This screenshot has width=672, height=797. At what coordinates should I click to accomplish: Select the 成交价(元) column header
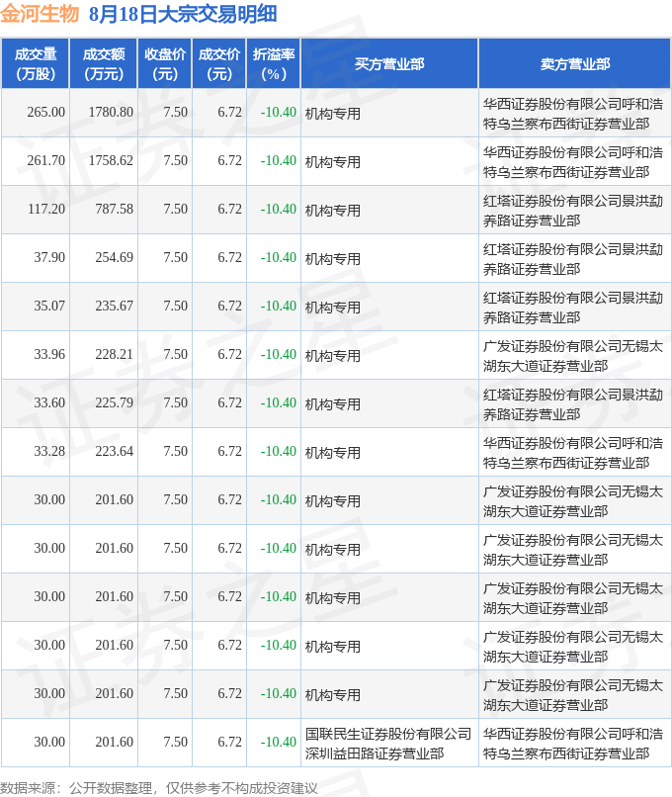click(x=219, y=64)
